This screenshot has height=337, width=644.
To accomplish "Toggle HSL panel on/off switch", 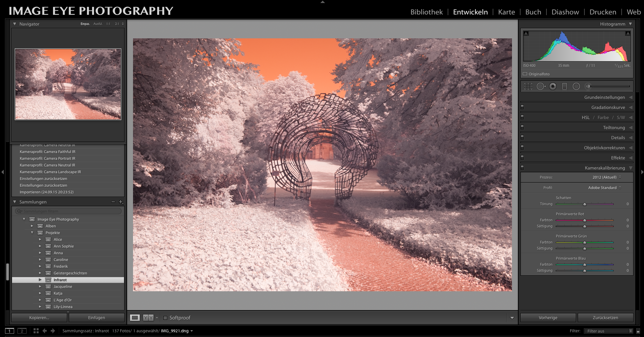I will pyautogui.click(x=522, y=117).
